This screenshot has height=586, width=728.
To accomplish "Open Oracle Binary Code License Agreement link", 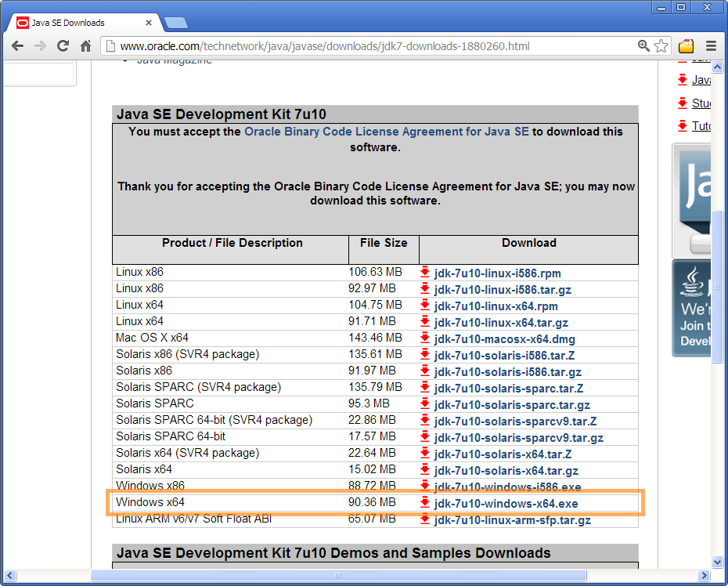I will [387, 132].
